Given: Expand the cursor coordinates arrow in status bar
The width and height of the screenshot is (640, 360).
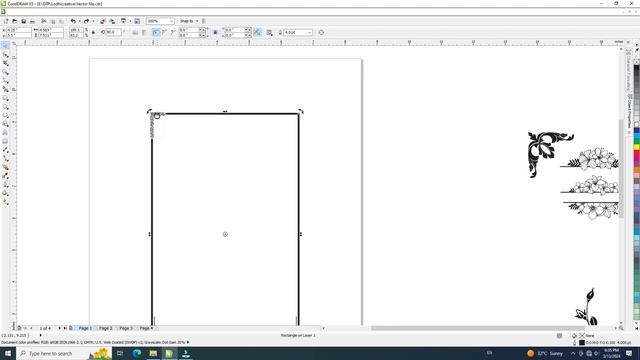Looking at the screenshot, I should tap(40, 335).
